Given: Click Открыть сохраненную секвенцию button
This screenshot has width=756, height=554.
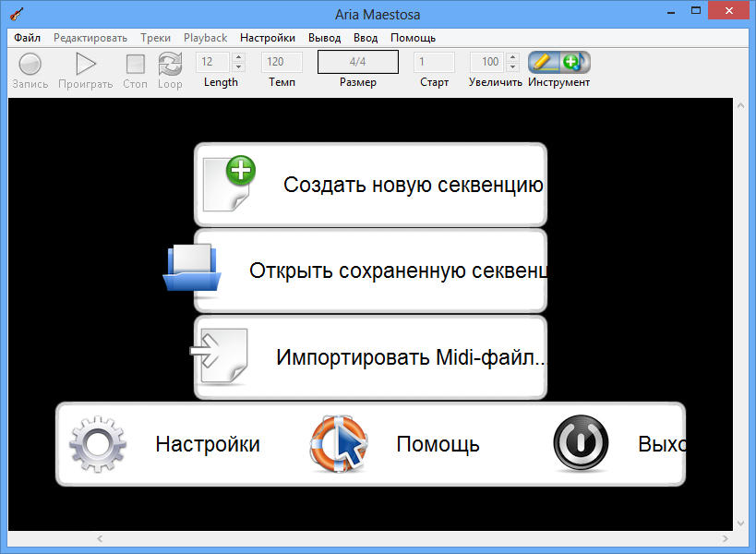Looking at the screenshot, I should point(370,271).
